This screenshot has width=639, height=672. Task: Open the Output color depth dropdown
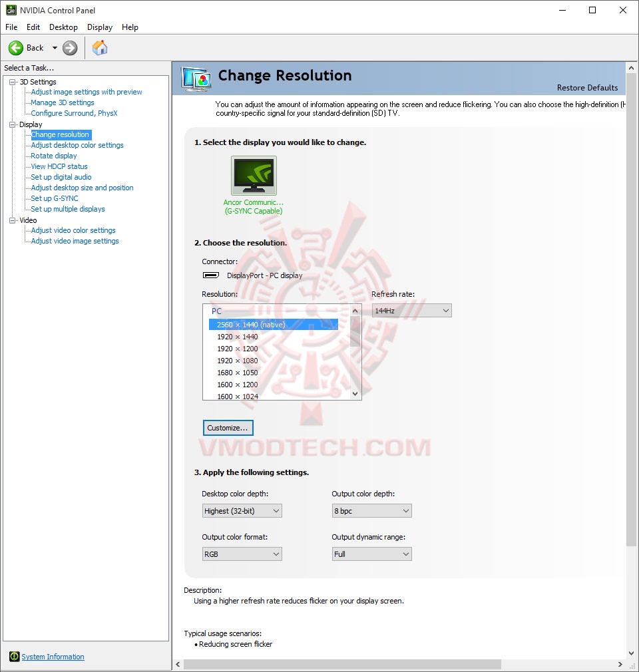pos(372,511)
